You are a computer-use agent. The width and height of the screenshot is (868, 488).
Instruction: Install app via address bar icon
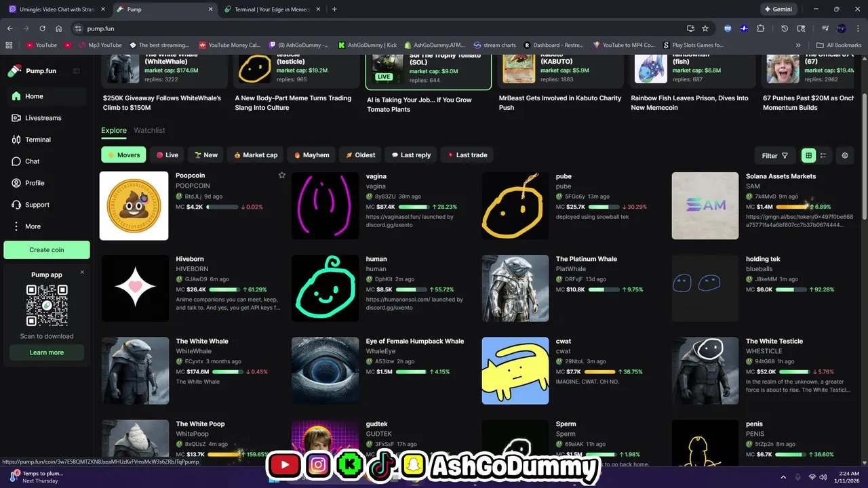pyautogui.click(x=690, y=28)
